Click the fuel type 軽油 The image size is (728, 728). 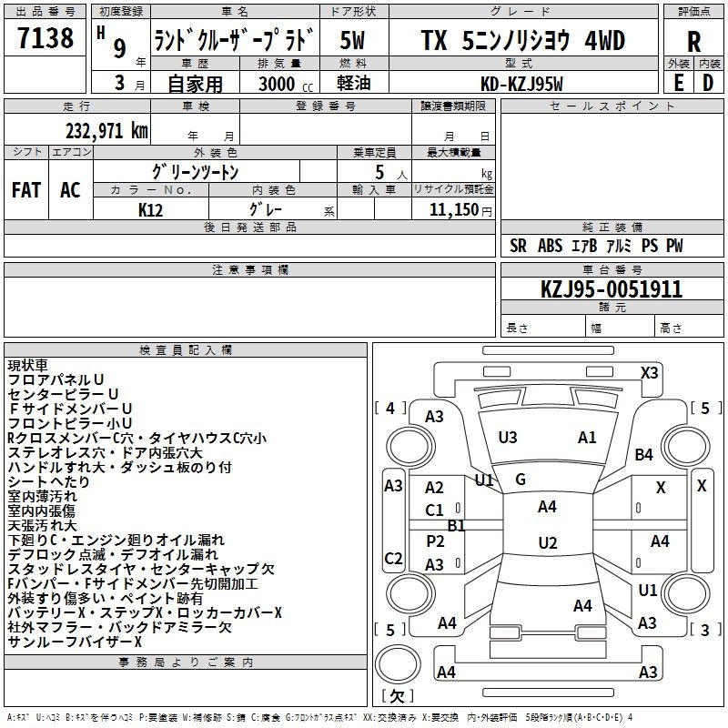pos(354,83)
